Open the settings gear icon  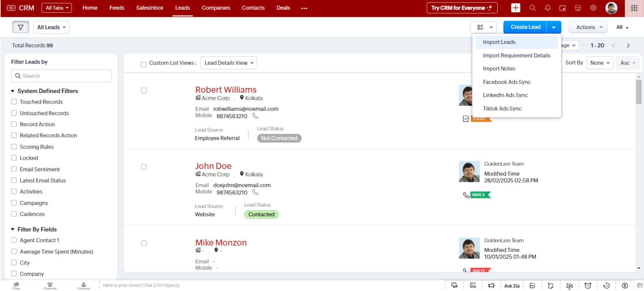tap(593, 8)
